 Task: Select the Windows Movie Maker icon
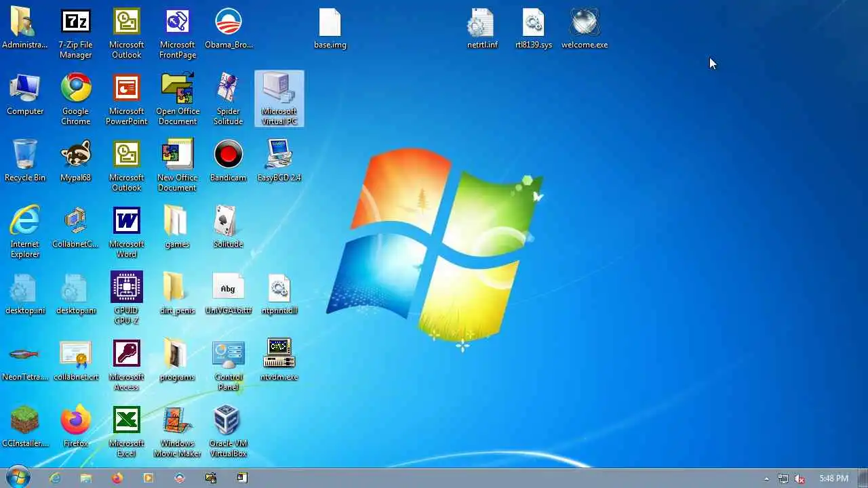pyautogui.click(x=178, y=432)
